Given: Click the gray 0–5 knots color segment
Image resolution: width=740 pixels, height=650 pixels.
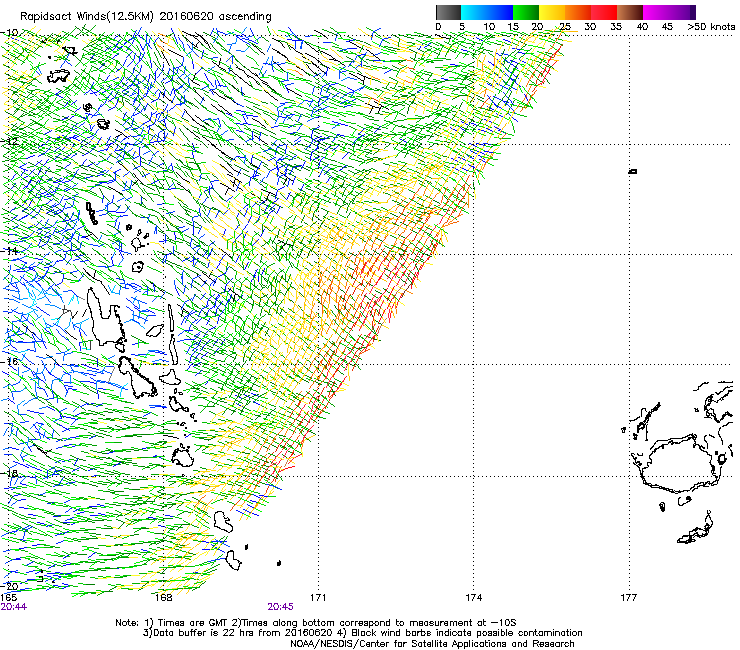Looking at the screenshot, I should coord(448,12).
